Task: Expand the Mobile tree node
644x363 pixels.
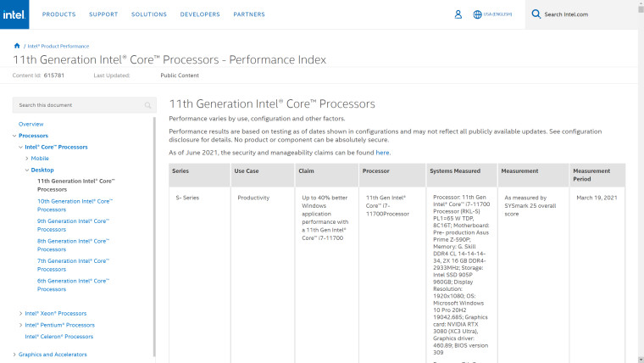Action: pyautogui.click(x=27, y=159)
